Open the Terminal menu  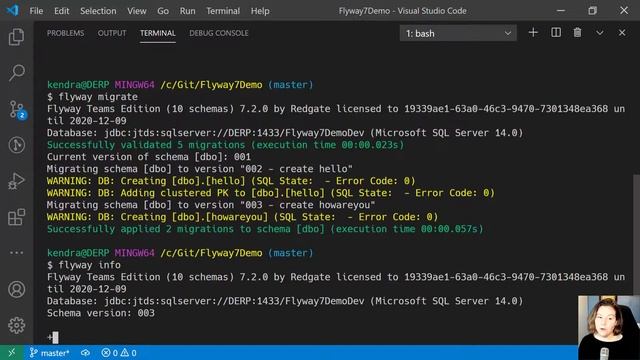click(x=223, y=11)
